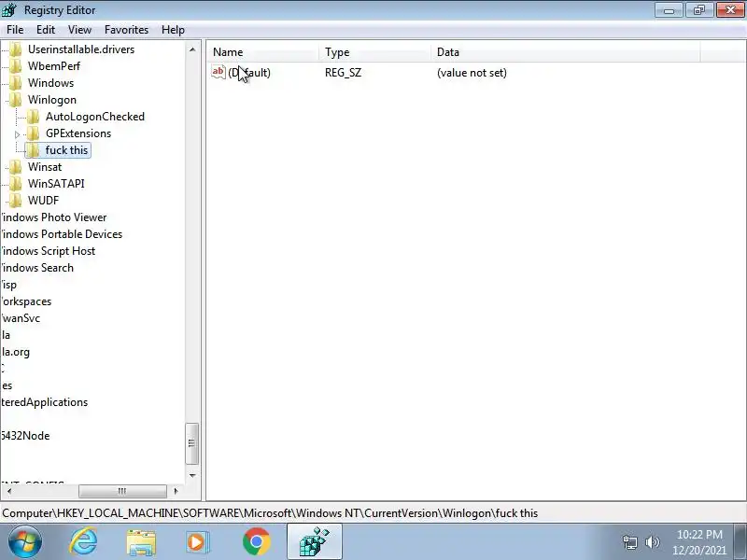Click the AutoLogonChecked folder icon

33,116
